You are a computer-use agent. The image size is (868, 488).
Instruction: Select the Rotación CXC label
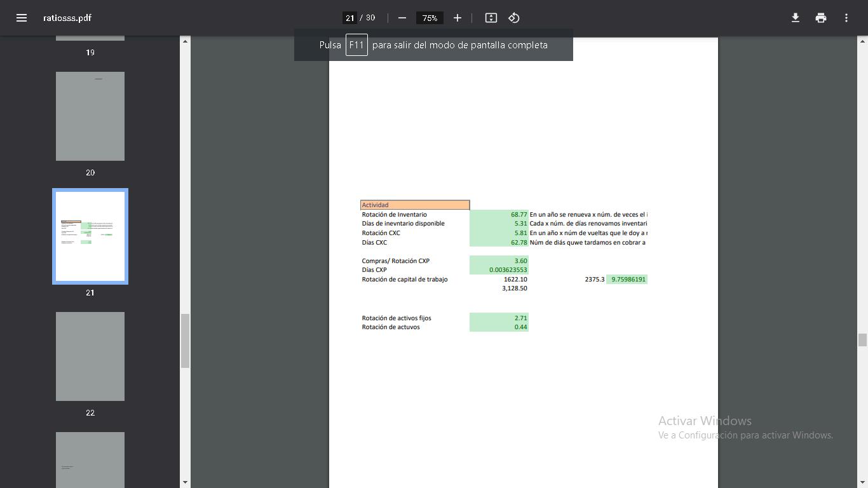381,233
